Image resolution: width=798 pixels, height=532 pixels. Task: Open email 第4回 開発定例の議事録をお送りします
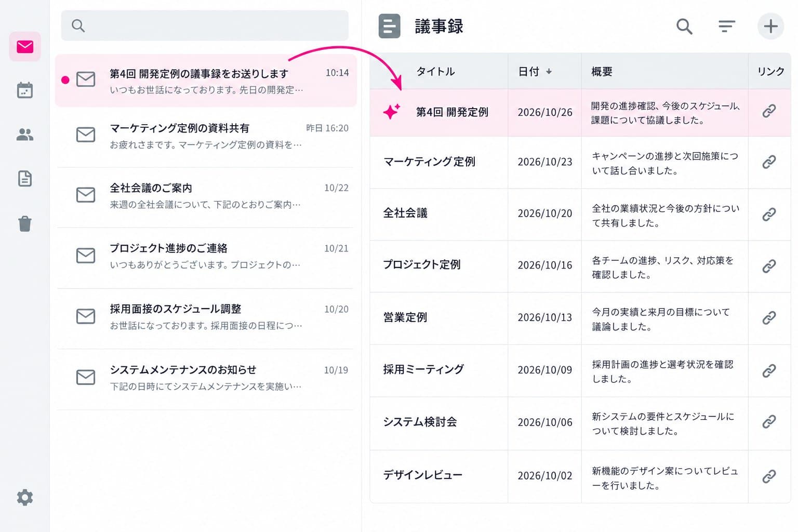[x=206, y=81]
